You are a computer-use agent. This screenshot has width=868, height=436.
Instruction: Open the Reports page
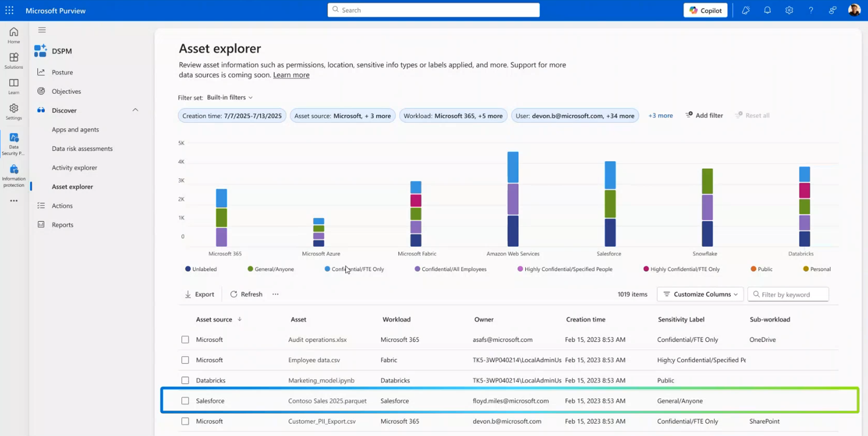(x=62, y=224)
